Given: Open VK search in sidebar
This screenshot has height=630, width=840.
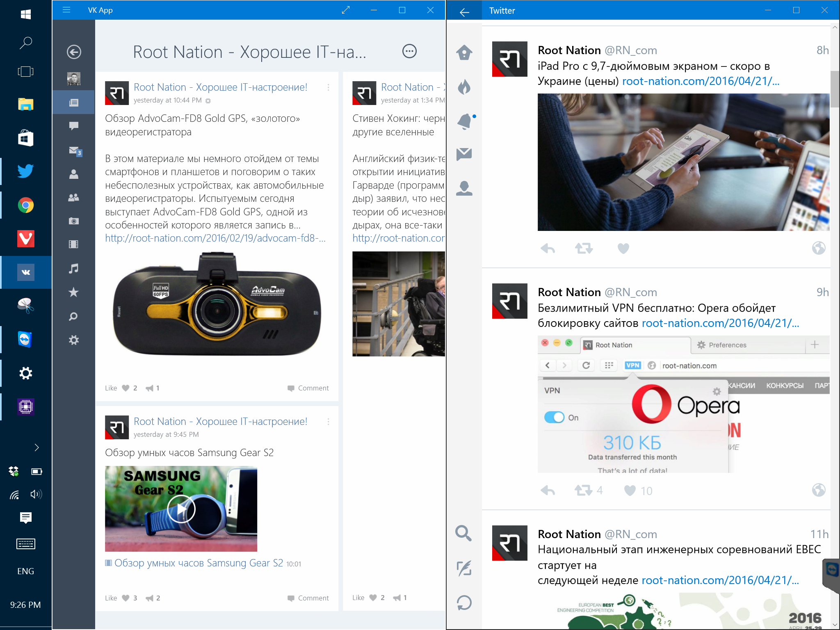Looking at the screenshot, I should [74, 316].
